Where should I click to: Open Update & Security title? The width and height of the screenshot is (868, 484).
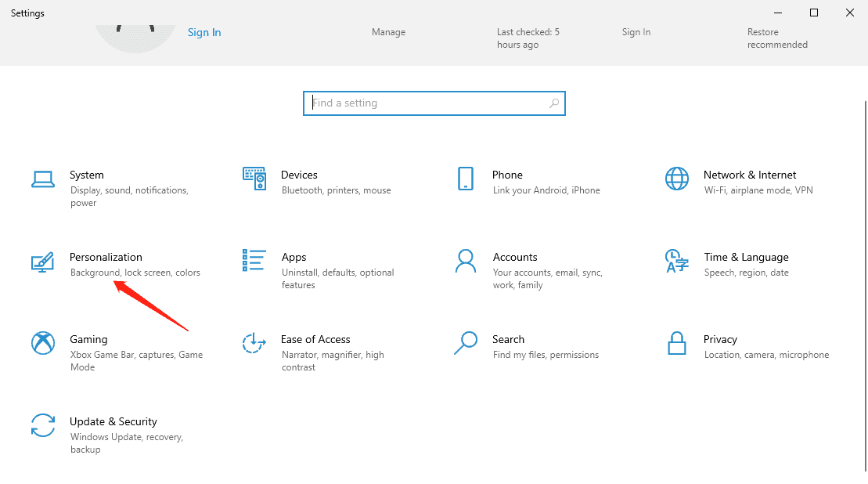113,421
